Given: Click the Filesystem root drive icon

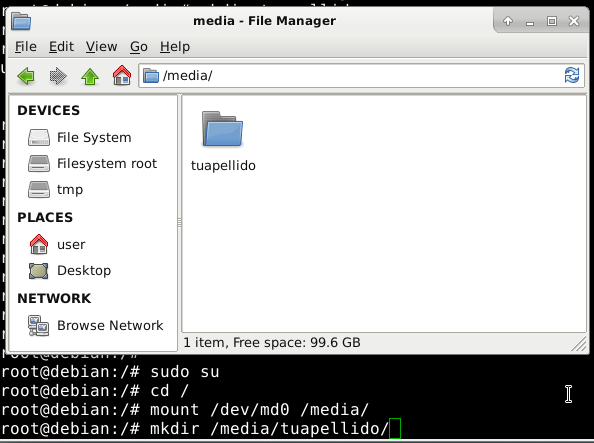Looking at the screenshot, I should click(39, 163).
